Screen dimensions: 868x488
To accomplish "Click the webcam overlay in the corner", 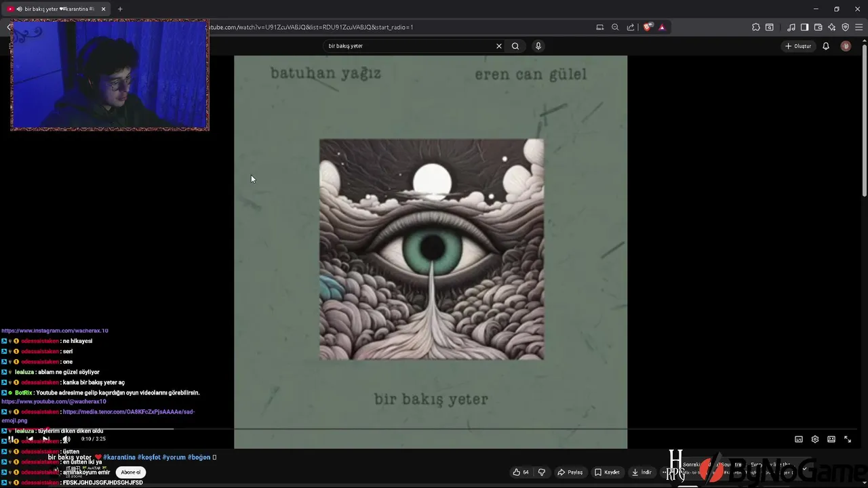I will [x=110, y=75].
